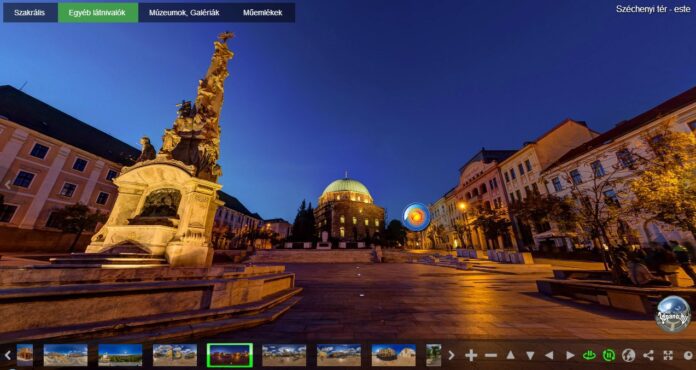Open the Múzeumok, Galériák tab
This screenshot has width=696, height=370.
[184, 12]
